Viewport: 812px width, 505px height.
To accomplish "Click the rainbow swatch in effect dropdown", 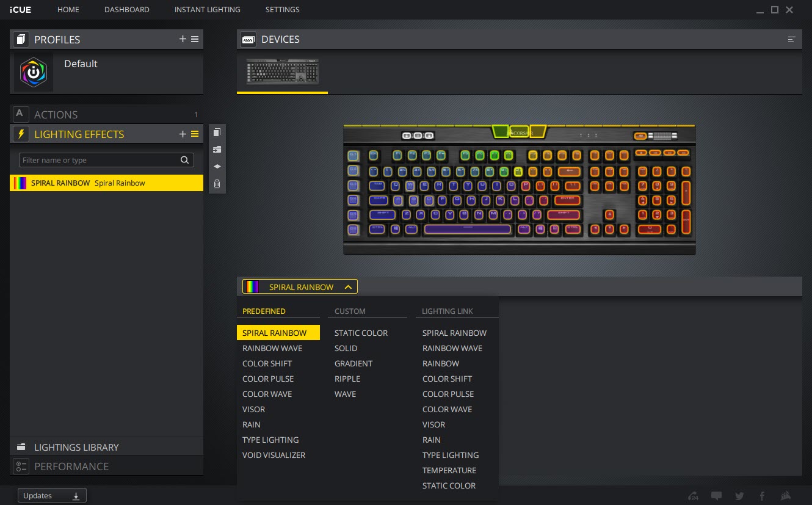I will pyautogui.click(x=251, y=287).
